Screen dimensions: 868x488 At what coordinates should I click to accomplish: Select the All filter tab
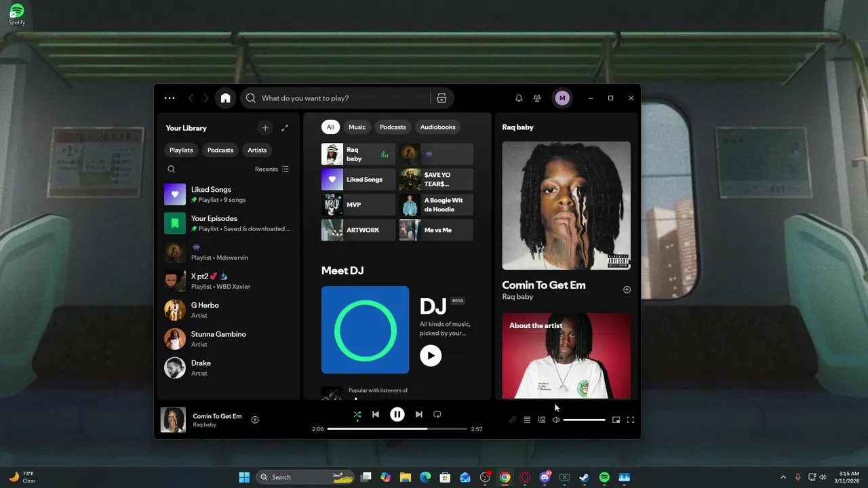(330, 127)
